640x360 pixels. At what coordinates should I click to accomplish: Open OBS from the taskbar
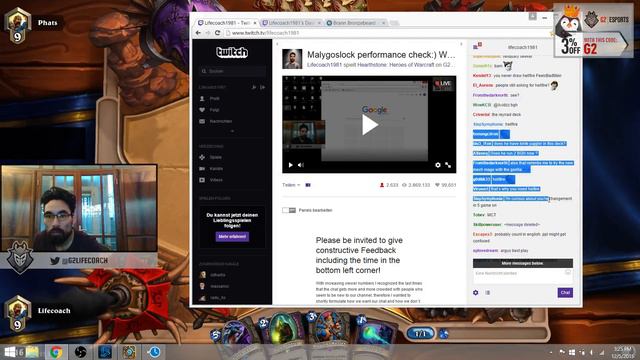click(x=80, y=352)
